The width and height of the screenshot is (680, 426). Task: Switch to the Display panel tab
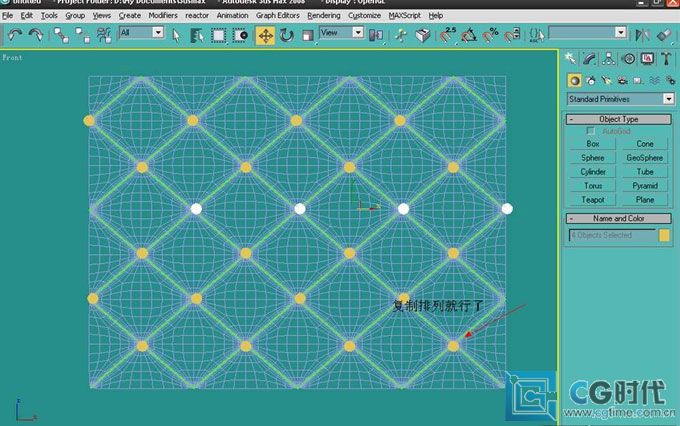coord(647,59)
